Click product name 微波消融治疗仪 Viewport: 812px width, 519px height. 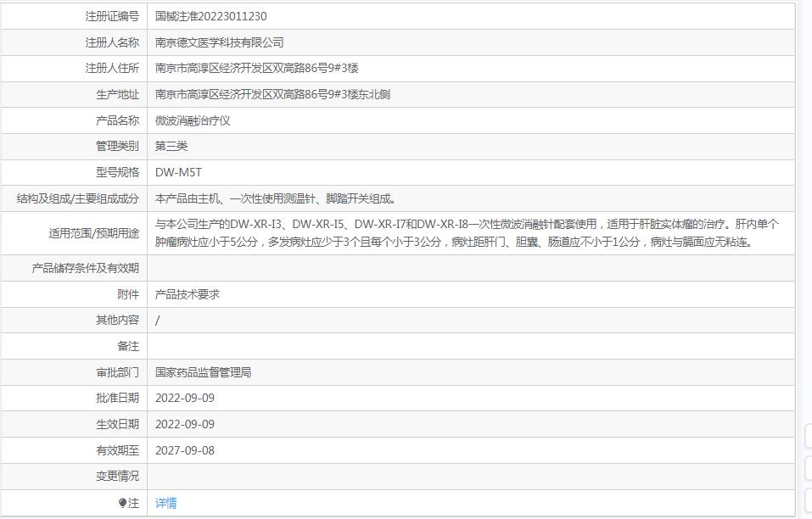(193, 120)
